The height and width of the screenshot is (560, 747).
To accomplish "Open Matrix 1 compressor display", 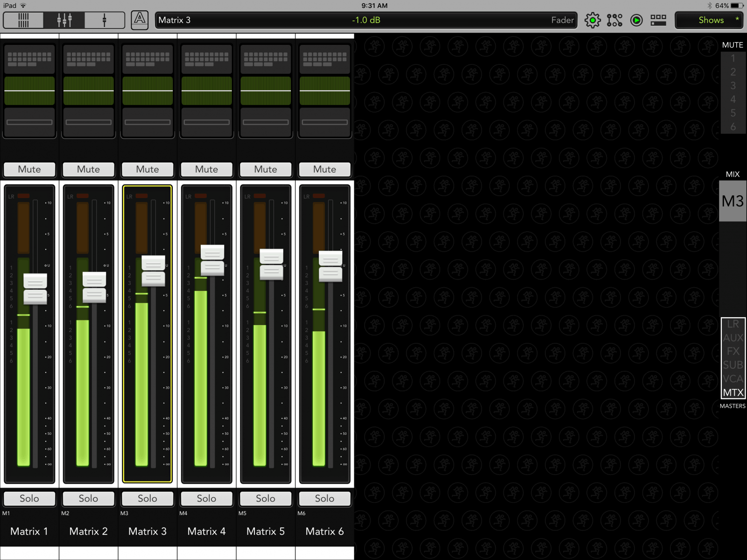I will tap(29, 122).
